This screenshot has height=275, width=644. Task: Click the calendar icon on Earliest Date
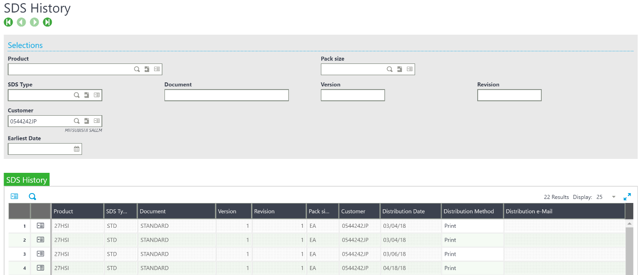tap(76, 149)
